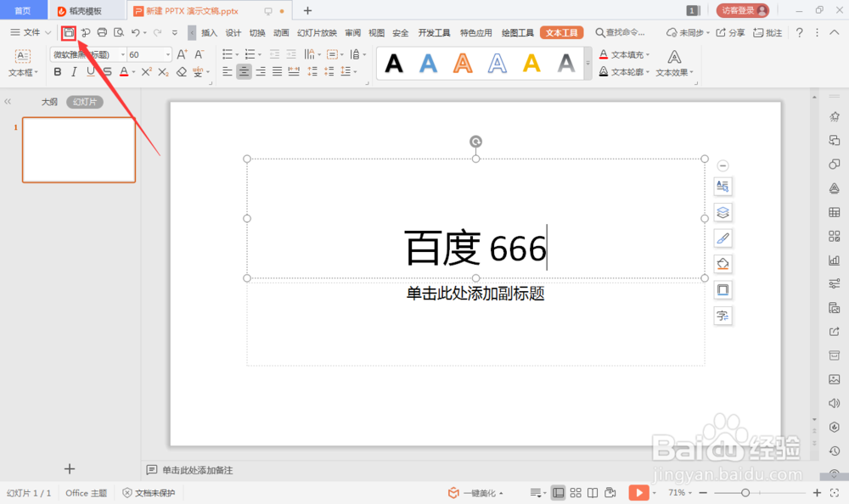This screenshot has height=504, width=849.
Task: Select the orange outlined A text style
Action: [463, 64]
